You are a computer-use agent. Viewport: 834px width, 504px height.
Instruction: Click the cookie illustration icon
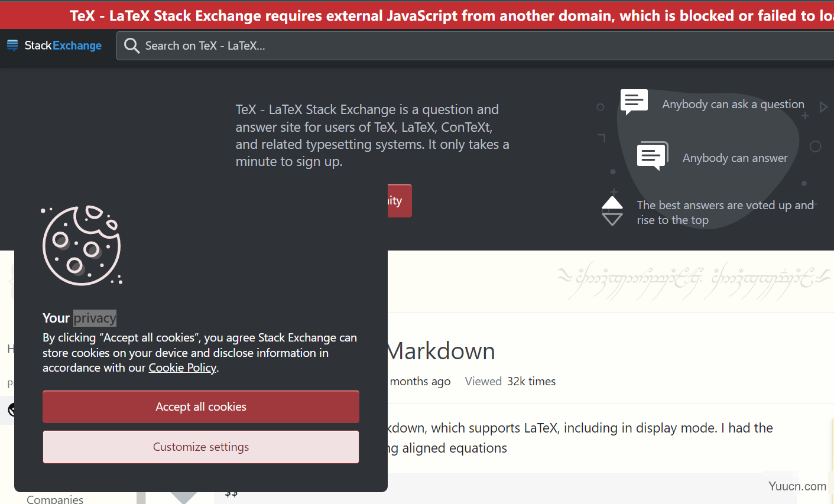(82, 245)
